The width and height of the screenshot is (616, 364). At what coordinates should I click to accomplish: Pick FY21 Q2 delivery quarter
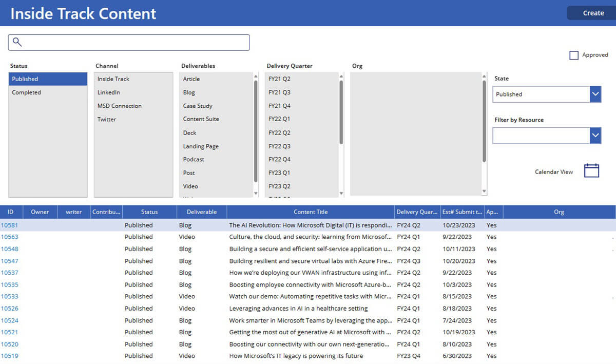coord(302,79)
